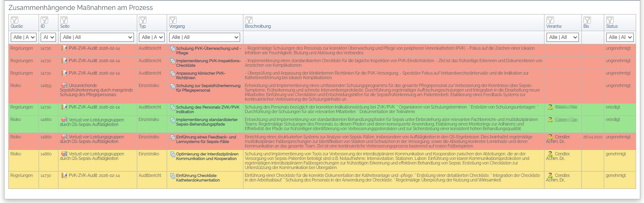Click the filter icon above Beschreibung column
This screenshot has width=644, height=203.
(x=249, y=20)
